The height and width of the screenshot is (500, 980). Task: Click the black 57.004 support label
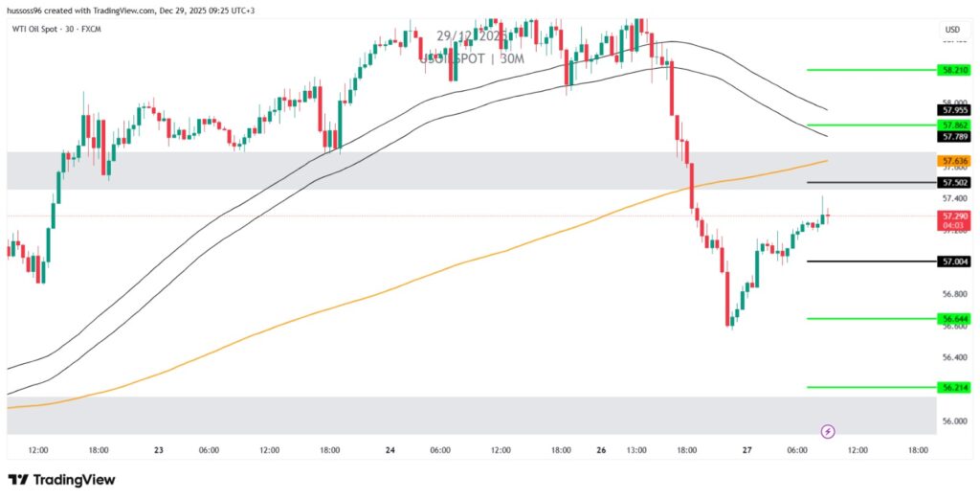click(x=955, y=261)
